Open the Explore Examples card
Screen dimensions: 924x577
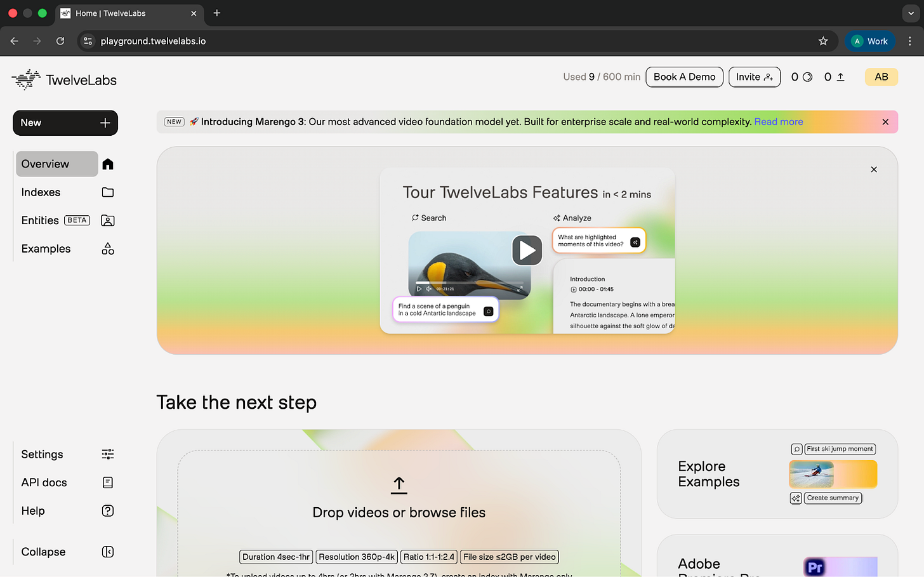[777, 474]
